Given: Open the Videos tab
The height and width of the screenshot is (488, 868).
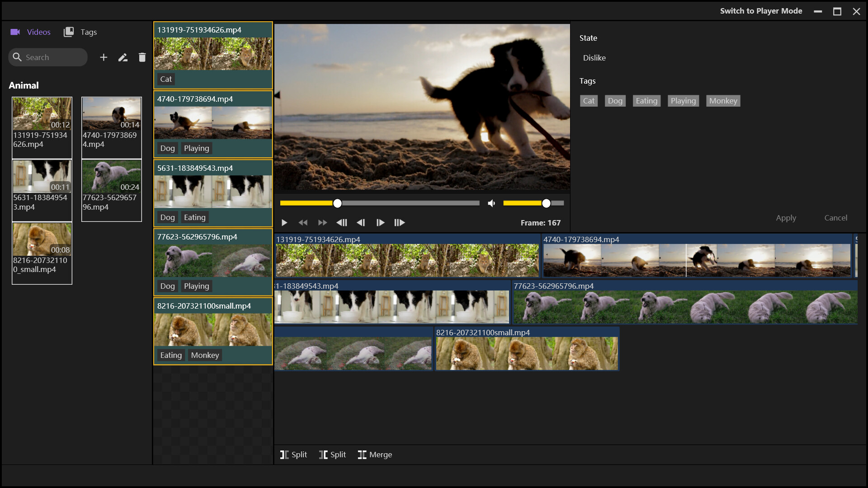Looking at the screenshot, I should pos(30,32).
